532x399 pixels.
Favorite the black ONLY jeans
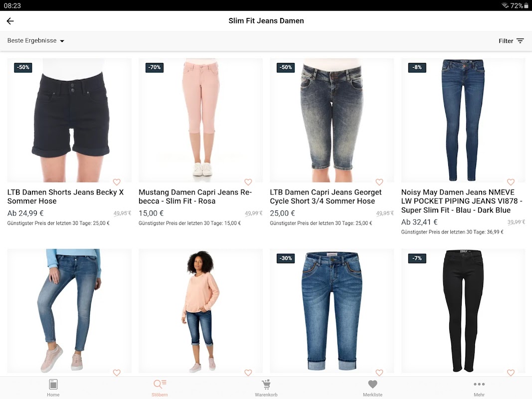(511, 373)
